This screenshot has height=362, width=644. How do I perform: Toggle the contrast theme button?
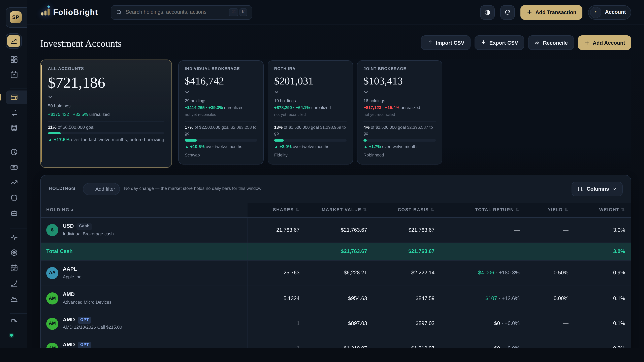coord(487,12)
